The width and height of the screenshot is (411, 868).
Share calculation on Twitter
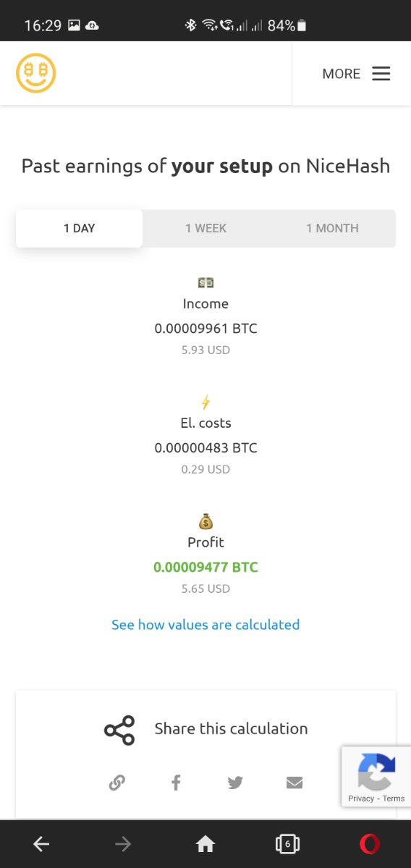(235, 782)
